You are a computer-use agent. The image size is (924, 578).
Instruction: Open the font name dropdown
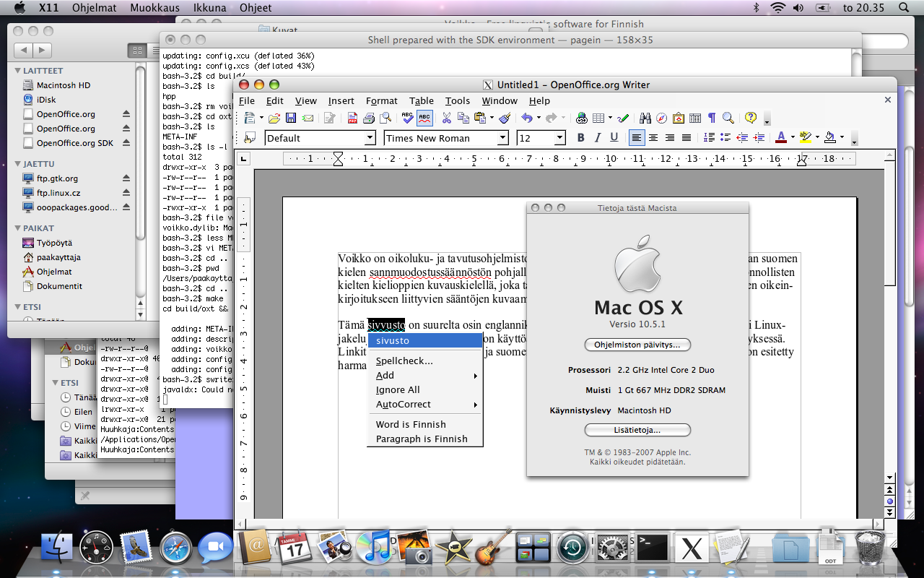503,138
